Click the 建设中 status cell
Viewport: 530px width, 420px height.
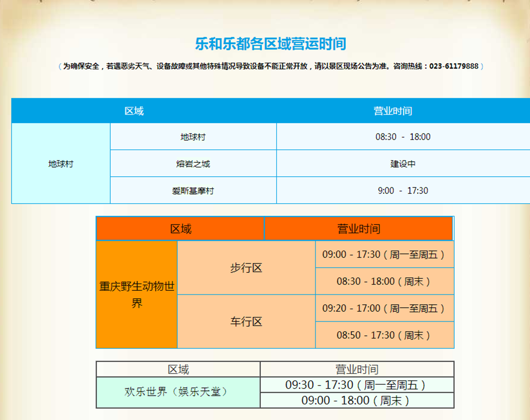coord(403,164)
